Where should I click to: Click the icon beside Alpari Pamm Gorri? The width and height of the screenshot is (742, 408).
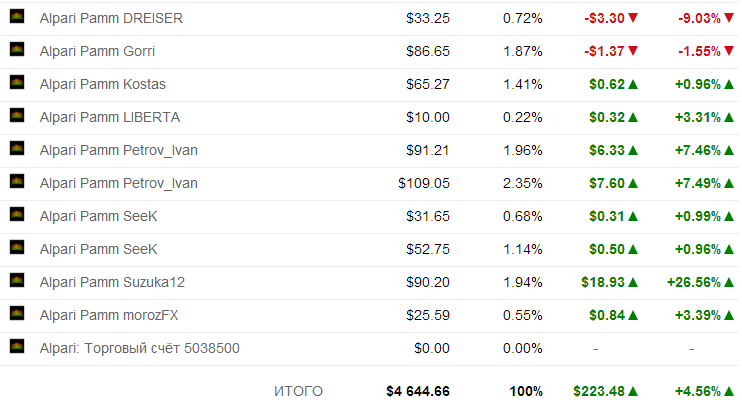[x=17, y=50]
